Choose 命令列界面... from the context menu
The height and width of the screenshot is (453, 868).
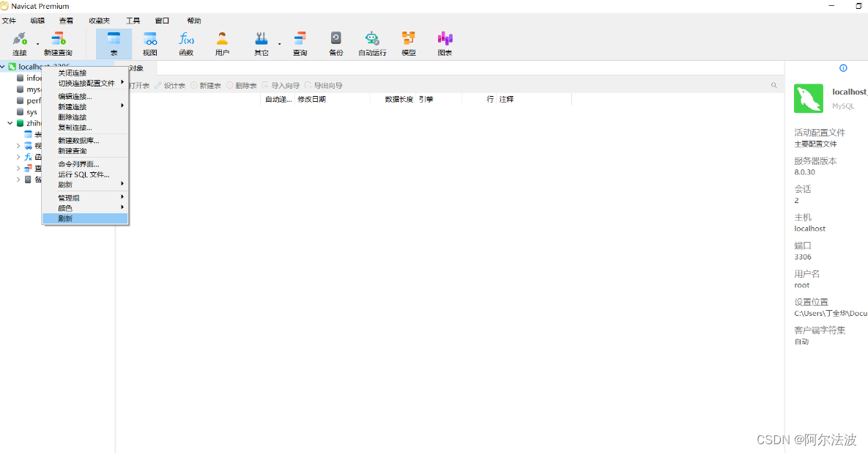coord(85,164)
